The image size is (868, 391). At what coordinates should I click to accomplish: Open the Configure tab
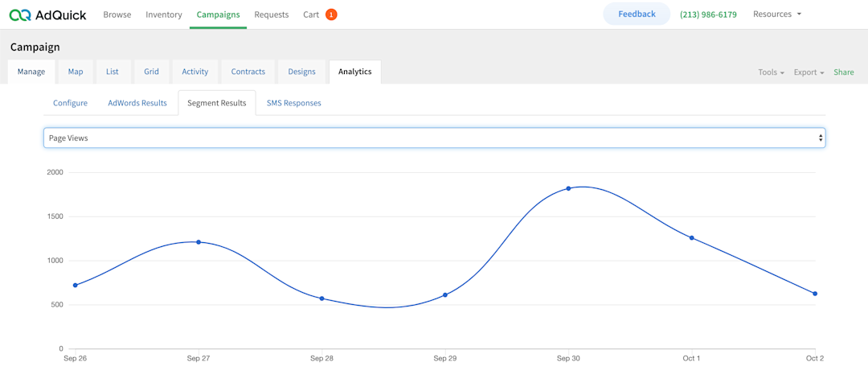click(x=70, y=103)
